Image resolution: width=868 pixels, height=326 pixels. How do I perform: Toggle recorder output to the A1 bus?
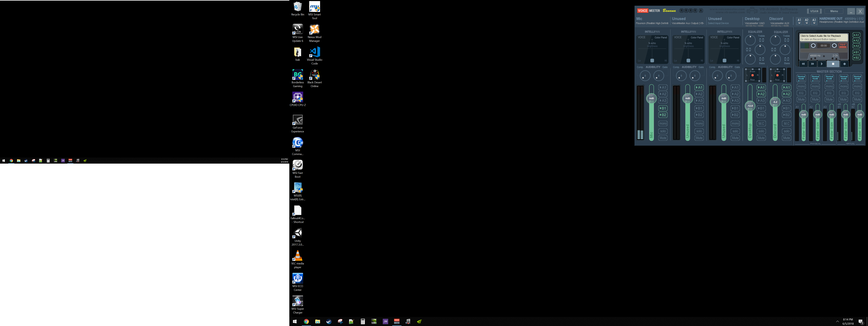[856, 35]
